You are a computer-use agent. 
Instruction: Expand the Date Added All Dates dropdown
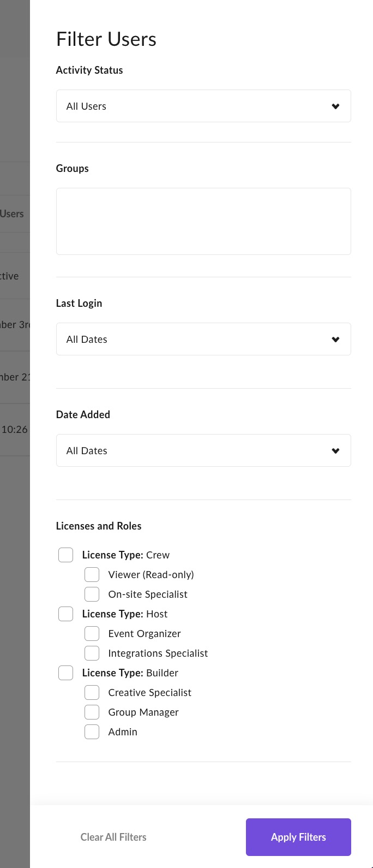[203, 450]
